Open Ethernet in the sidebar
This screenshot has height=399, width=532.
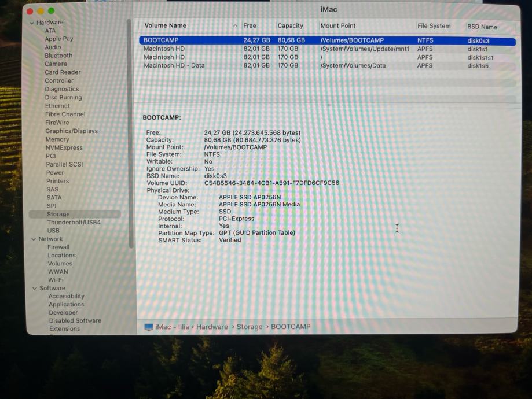point(57,106)
